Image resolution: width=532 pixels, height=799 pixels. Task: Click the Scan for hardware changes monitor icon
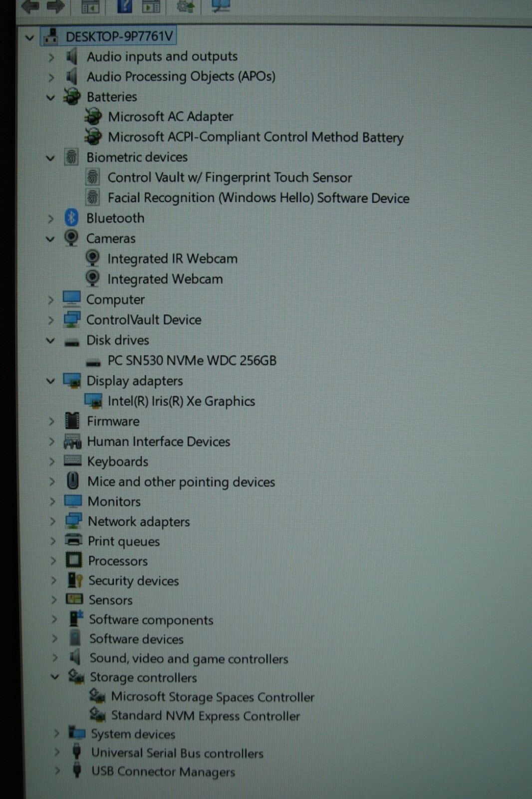[221, 6]
